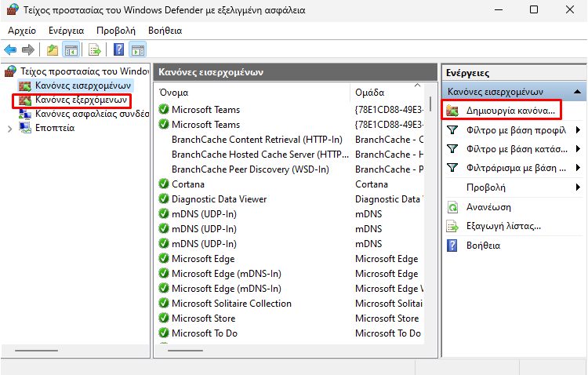
Task: Click Diagnostic Data Viewer green check icon
Action: [164, 198]
